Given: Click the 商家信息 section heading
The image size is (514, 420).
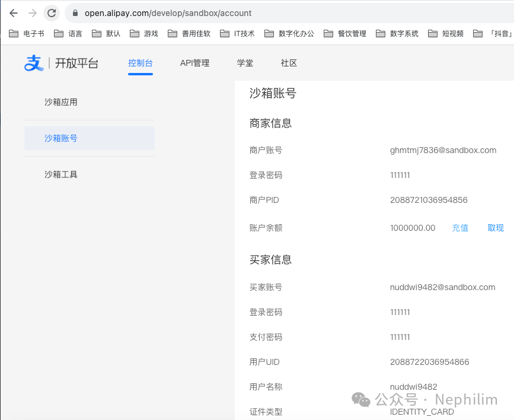Looking at the screenshot, I should [x=270, y=123].
